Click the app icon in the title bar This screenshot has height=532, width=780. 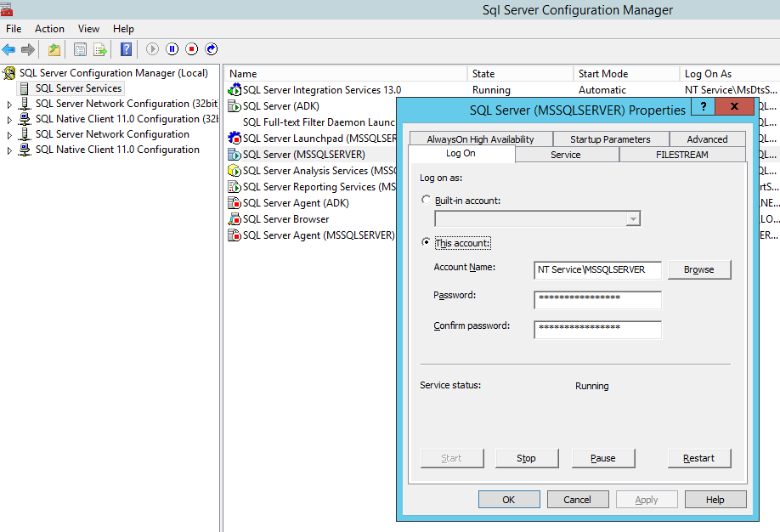click(x=7, y=9)
